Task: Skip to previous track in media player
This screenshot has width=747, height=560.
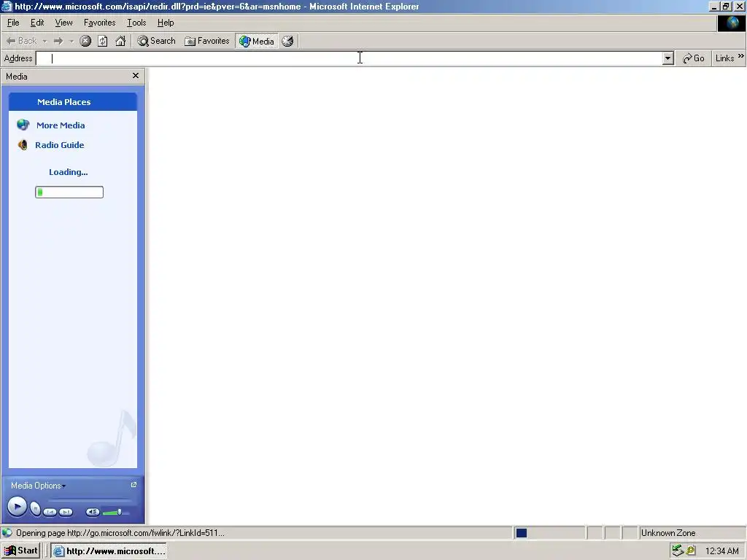Action: (50, 512)
